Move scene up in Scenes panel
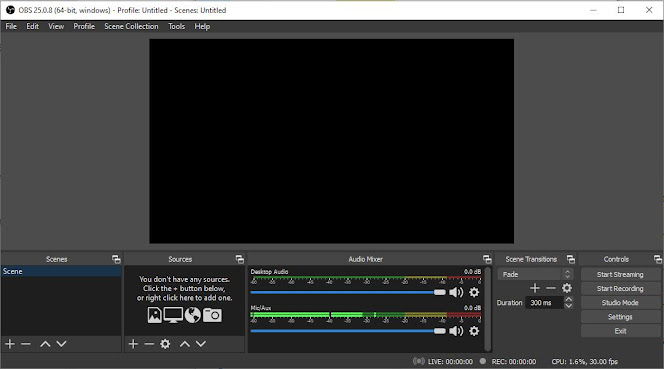This screenshot has height=369, width=664. click(x=45, y=344)
